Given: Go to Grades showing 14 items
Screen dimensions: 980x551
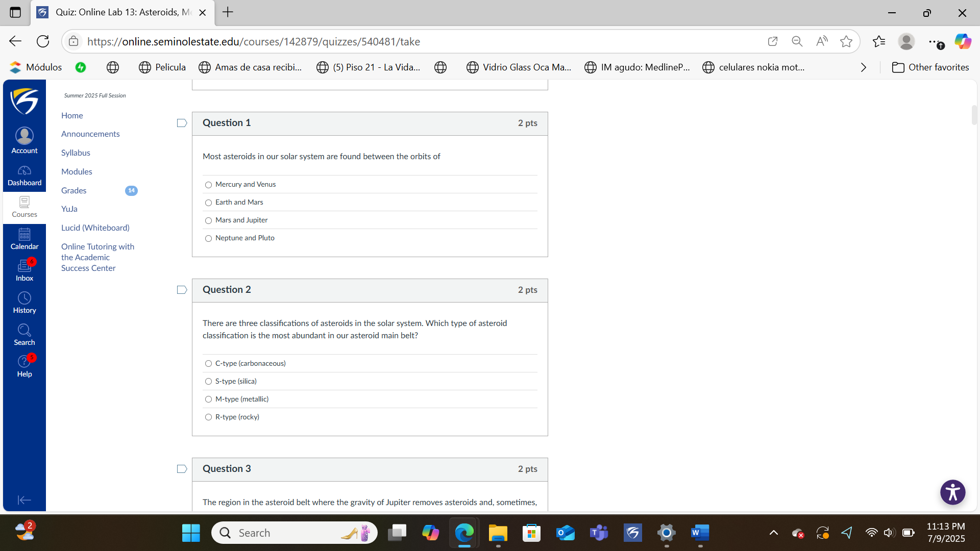Looking at the screenshot, I should click(x=73, y=190).
